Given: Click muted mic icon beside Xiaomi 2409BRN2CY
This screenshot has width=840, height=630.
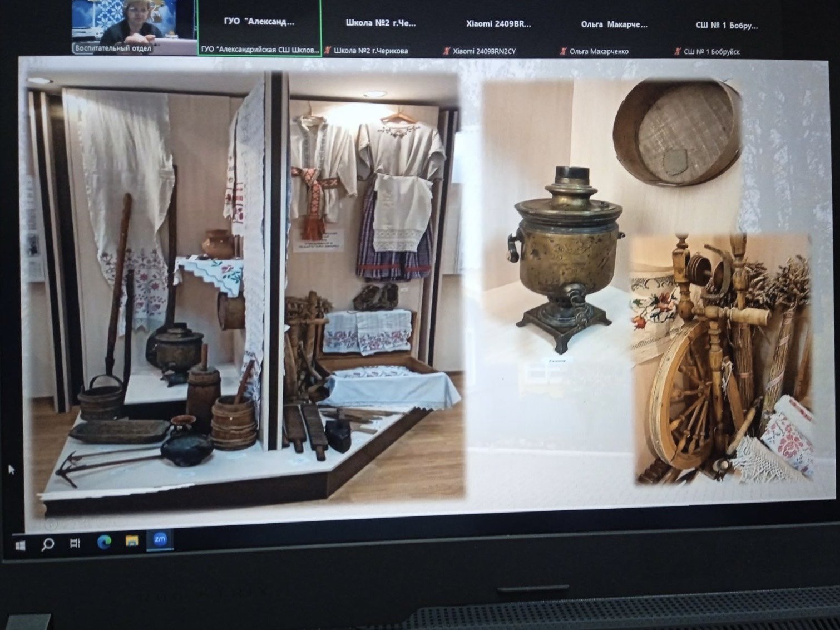Looking at the screenshot, I should (446, 51).
